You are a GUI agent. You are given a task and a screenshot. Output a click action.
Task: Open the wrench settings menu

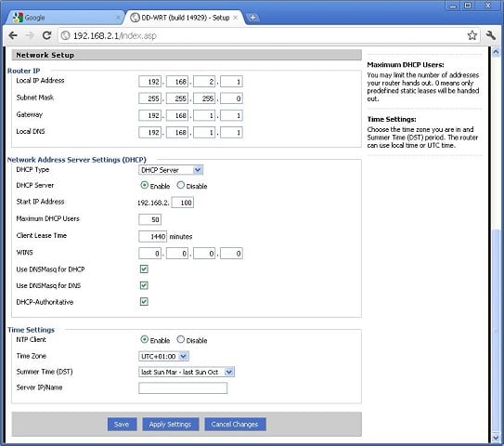(x=491, y=35)
